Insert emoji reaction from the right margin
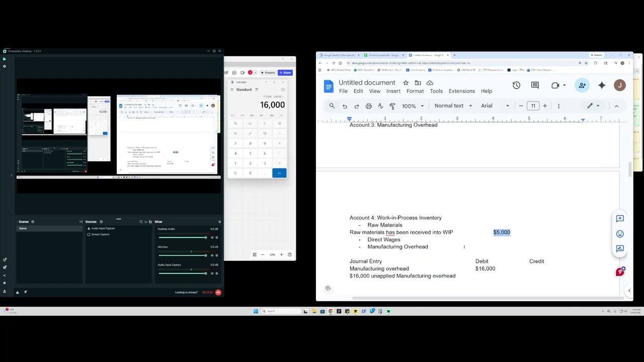 click(x=620, y=233)
